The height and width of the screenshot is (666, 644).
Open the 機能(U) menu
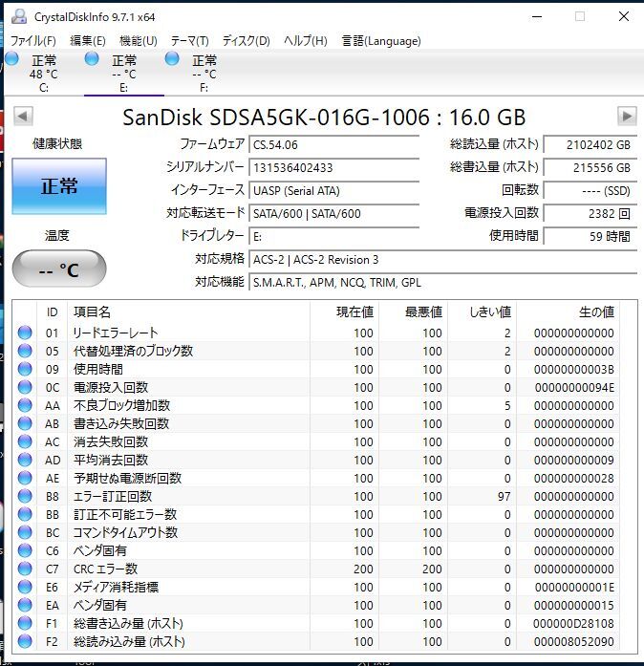coord(139,41)
